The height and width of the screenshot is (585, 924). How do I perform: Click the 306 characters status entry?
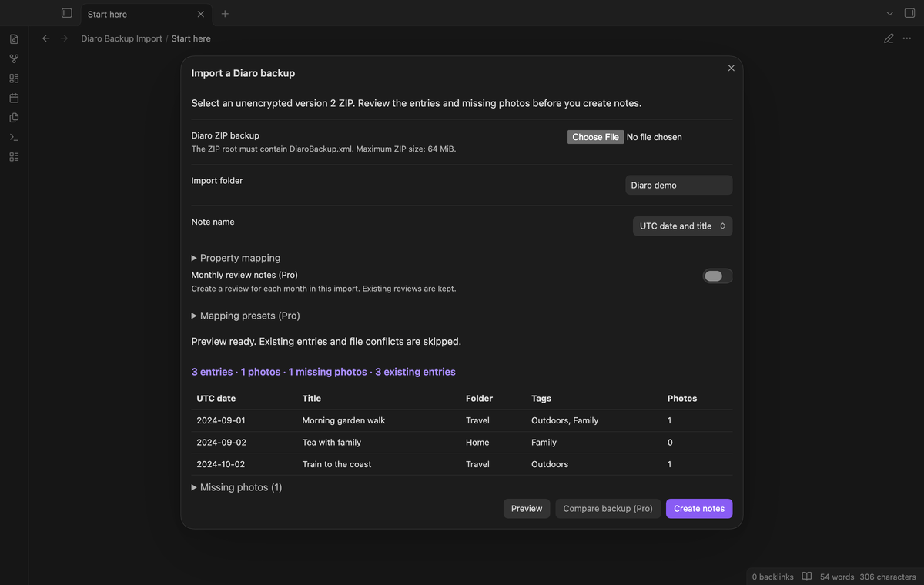(x=888, y=577)
